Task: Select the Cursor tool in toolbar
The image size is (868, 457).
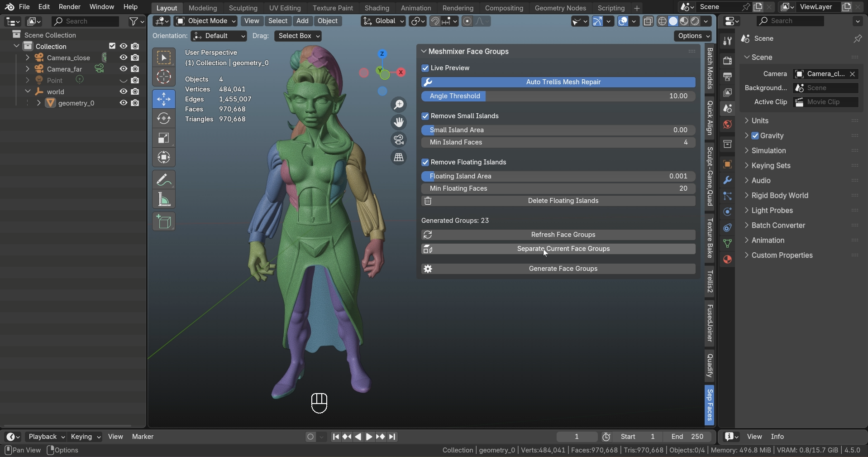Action: tap(164, 77)
